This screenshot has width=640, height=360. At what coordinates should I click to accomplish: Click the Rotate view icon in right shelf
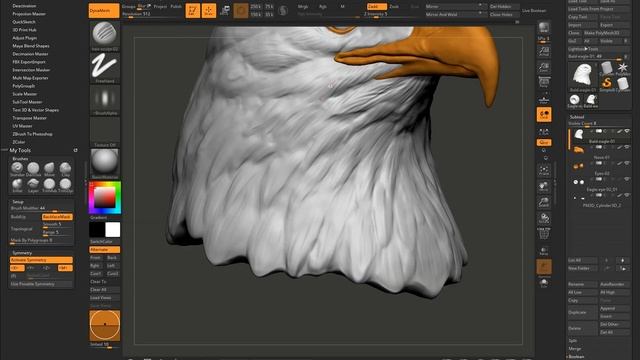(544, 219)
